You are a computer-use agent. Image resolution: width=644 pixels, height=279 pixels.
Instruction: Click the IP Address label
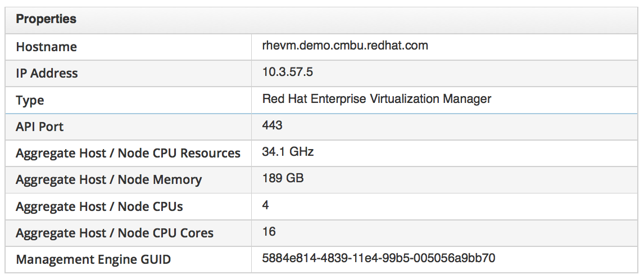tap(47, 73)
